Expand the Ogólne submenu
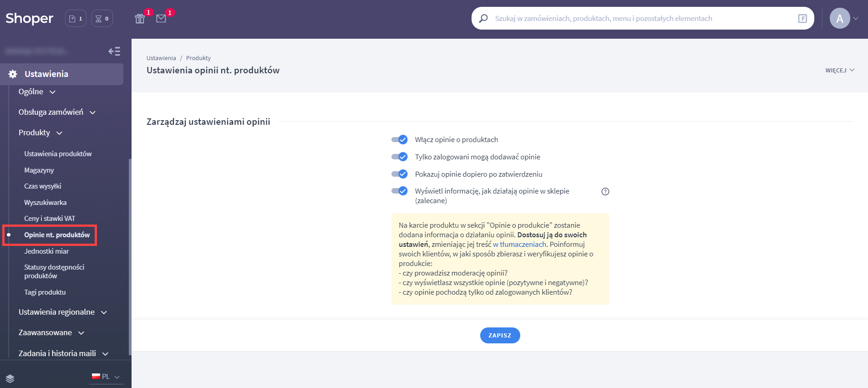This screenshot has width=868, height=388. pos(37,92)
